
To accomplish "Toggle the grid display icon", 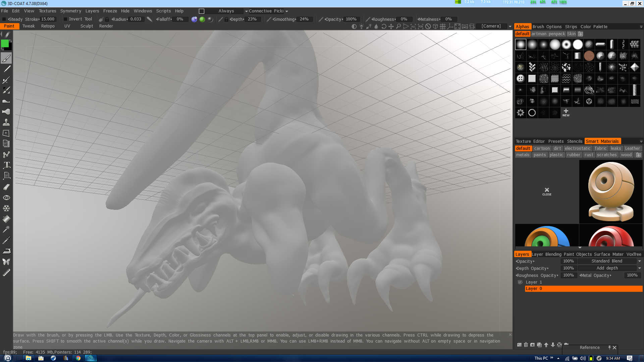I will coord(443,26).
